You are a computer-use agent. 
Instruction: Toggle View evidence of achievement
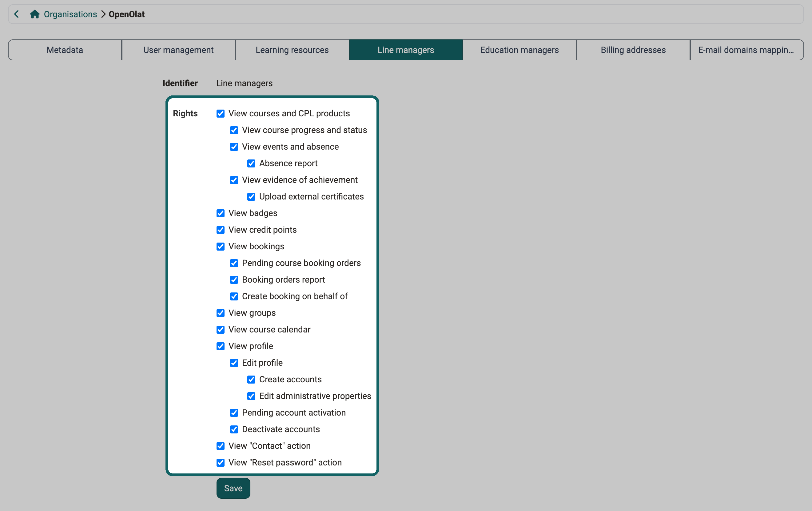[x=234, y=180]
